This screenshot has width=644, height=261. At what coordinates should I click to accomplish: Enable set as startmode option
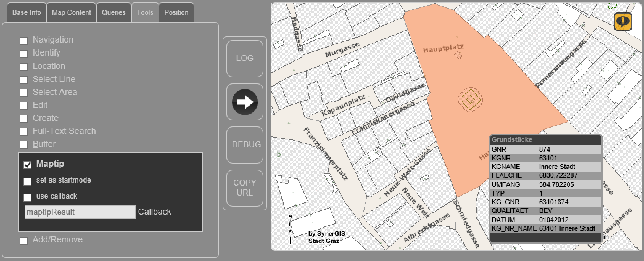[28, 181]
